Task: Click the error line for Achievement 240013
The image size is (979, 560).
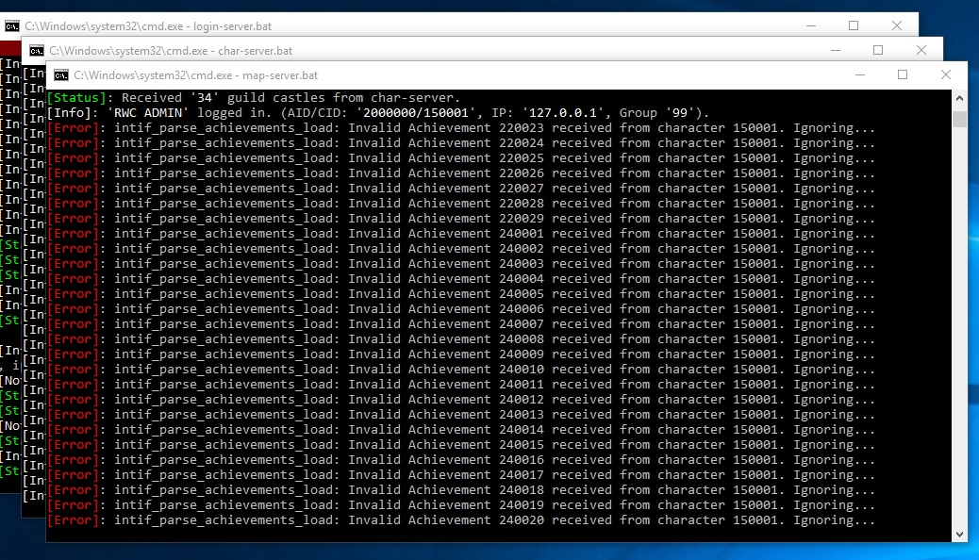Action: coord(461,415)
